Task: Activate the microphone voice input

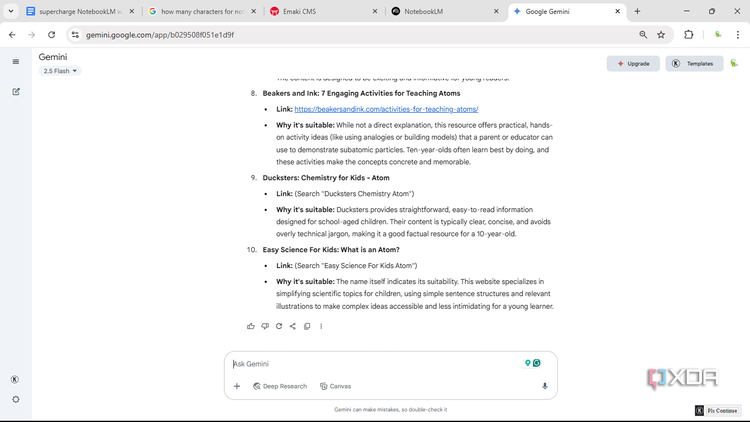Action: [x=544, y=386]
